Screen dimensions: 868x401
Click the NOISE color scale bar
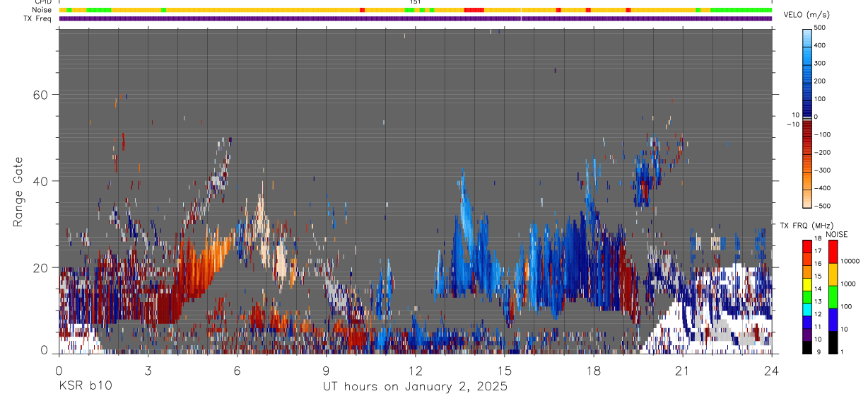(x=833, y=296)
